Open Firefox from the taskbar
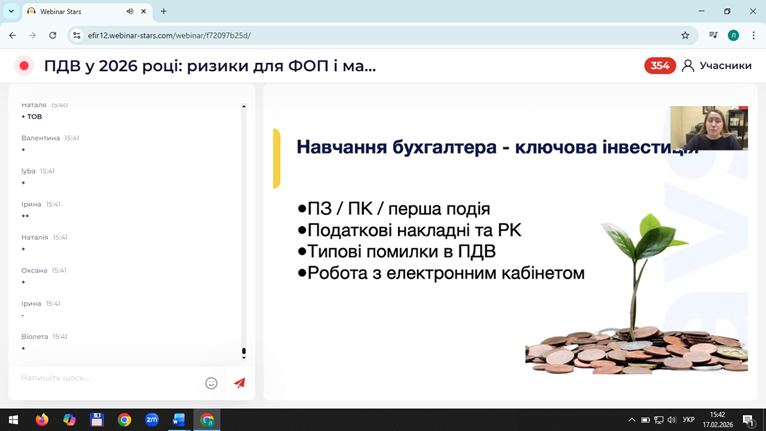The height and width of the screenshot is (431, 766). point(42,420)
